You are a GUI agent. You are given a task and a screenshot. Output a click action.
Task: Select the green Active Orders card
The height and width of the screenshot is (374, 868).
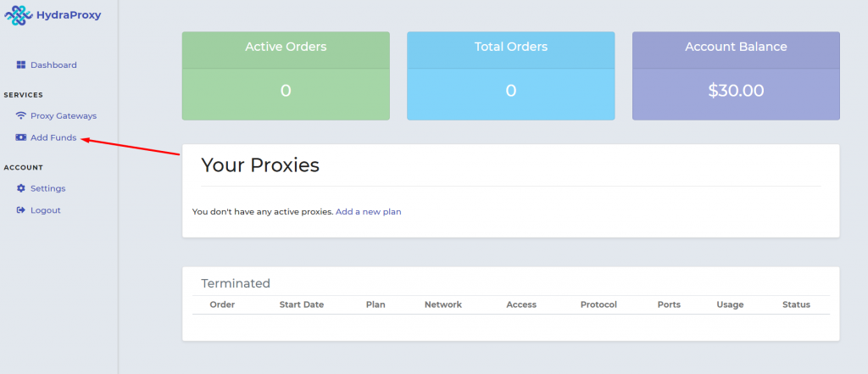pos(286,76)
